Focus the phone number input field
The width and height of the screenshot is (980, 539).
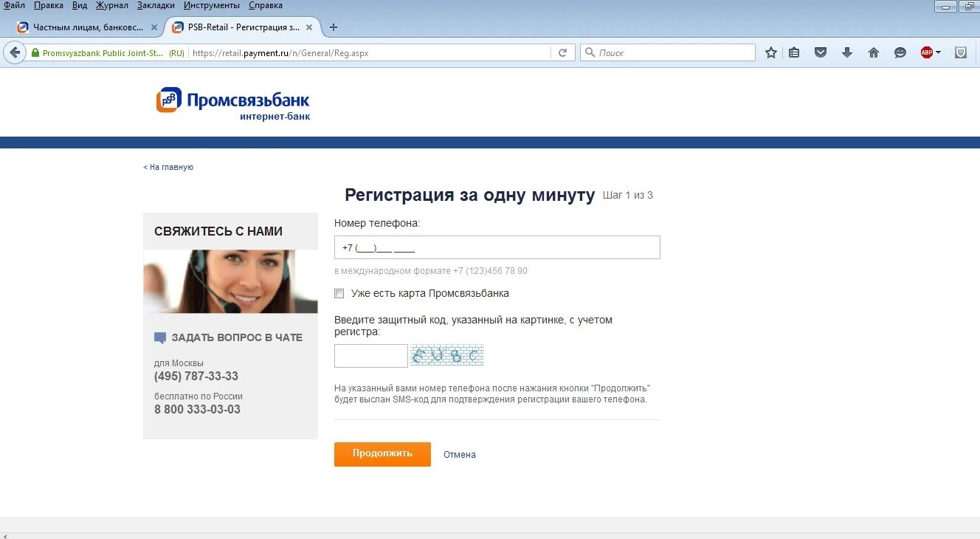pos(497,247)
